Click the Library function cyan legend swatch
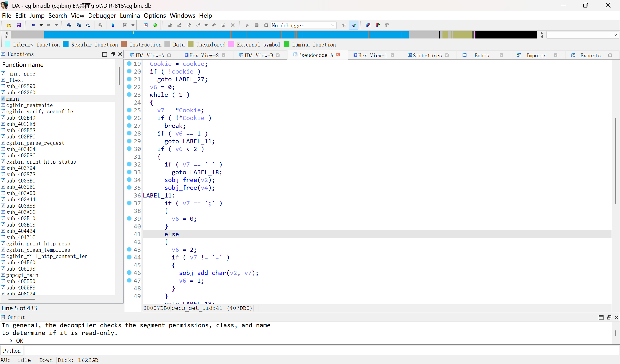The height and width of the screenshot is (364, 620). [8, 44]
